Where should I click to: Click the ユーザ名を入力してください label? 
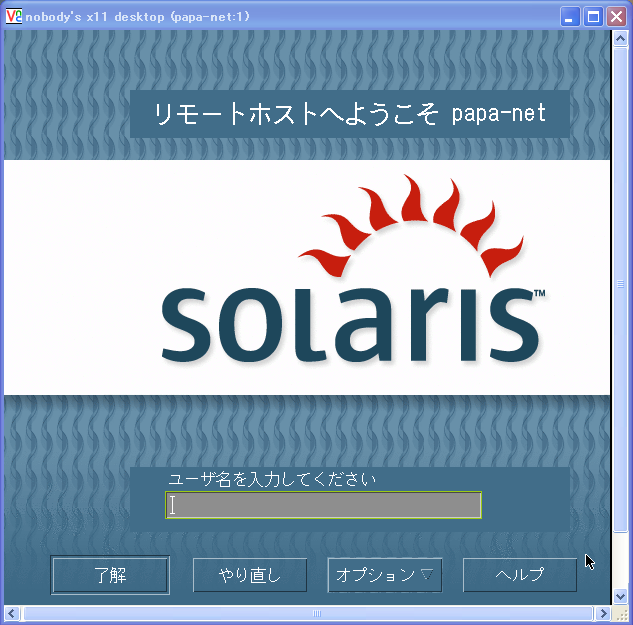click(x=272, y=479)
